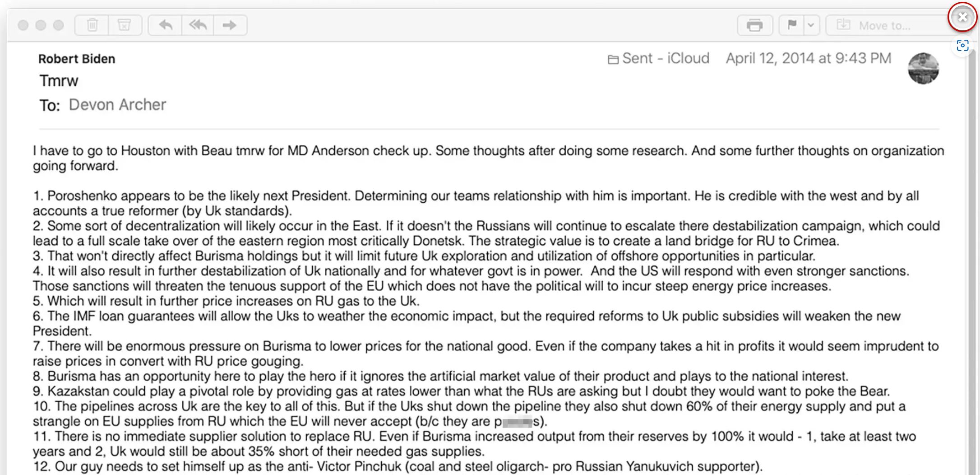Print the email with the printer icon

pyautogui.click(x=754, y=25)
